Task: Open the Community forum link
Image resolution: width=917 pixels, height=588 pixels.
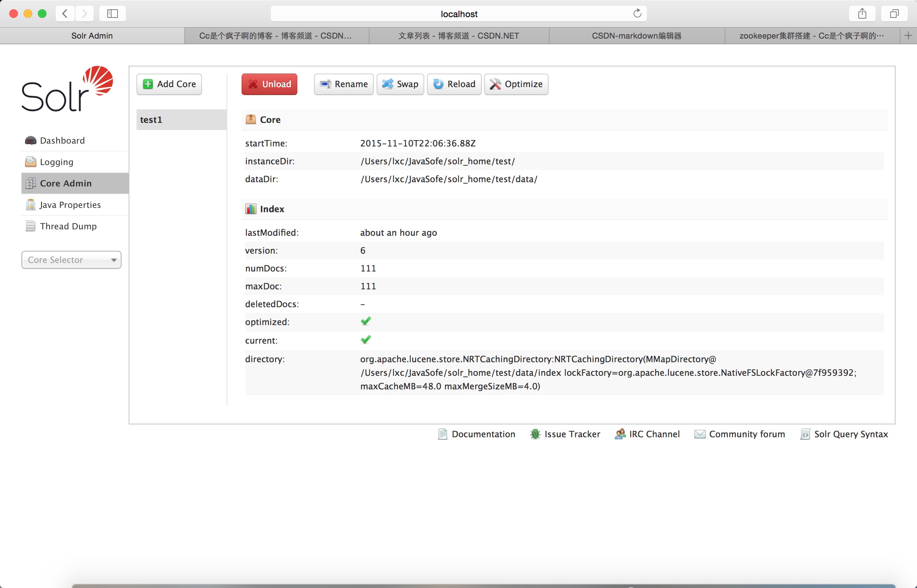Action: [x=740, y=434]
